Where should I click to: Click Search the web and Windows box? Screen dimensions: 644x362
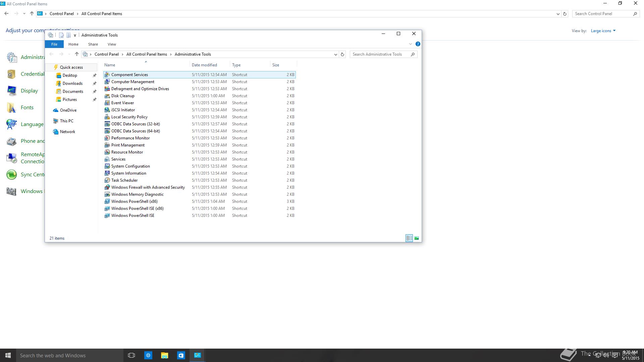70,355
